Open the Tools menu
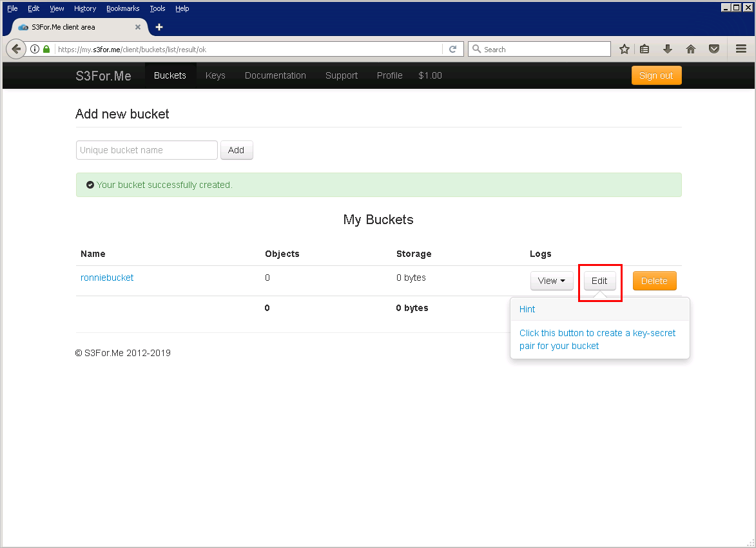The width and height of the screenshot is (756, 548). (157, 8)
